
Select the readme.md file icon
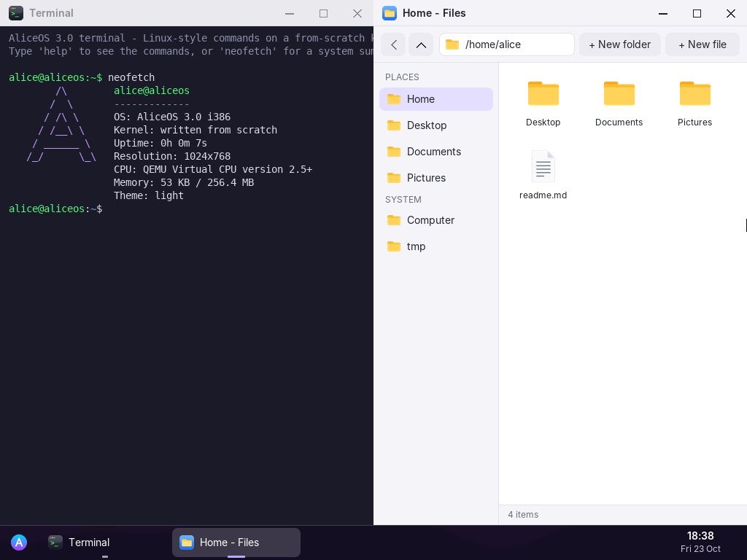click(543, 166)
